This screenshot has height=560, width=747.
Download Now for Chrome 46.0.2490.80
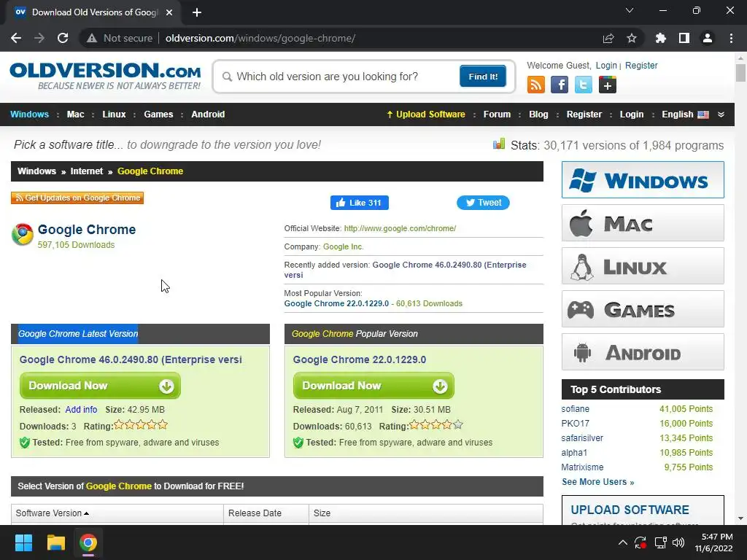[100, 386]
